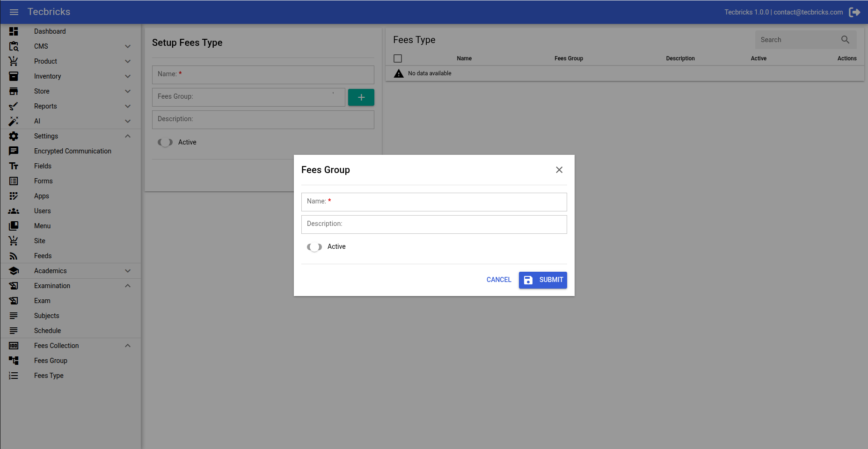Click the Dashboard grid icon
The height and width of the screenshot is (449, 868).
(14, 31)
